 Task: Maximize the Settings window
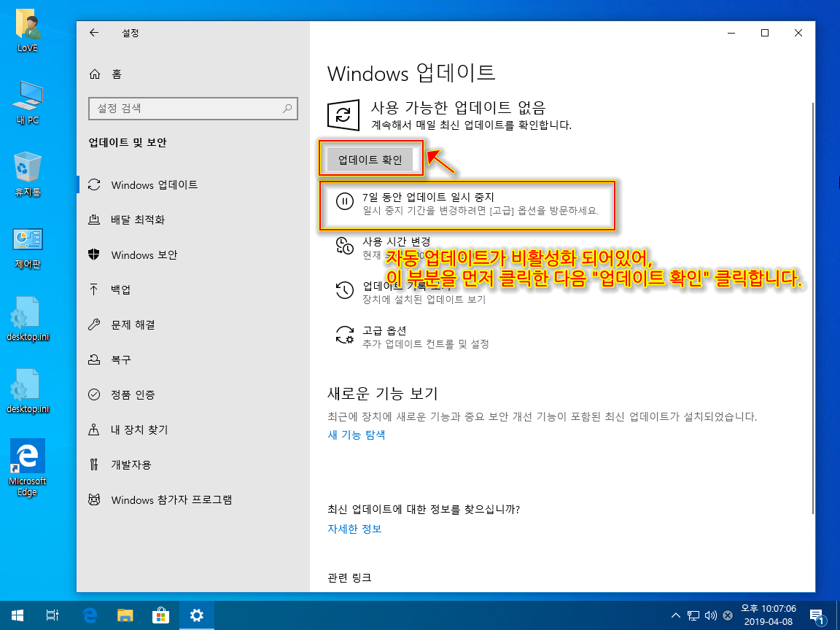tap(764, 33)
